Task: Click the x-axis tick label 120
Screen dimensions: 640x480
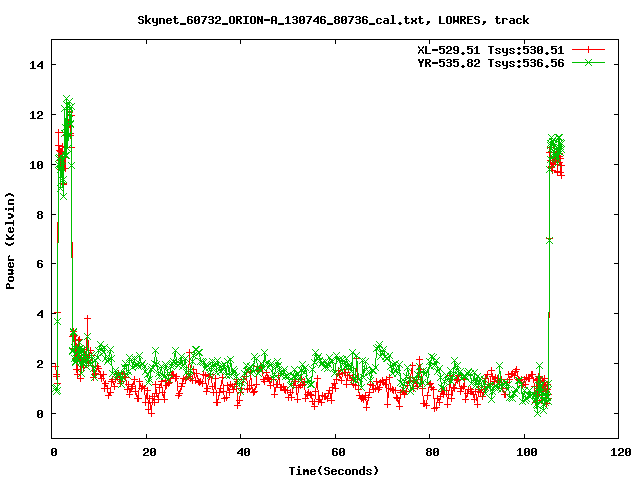Action: tap(621, 452)
